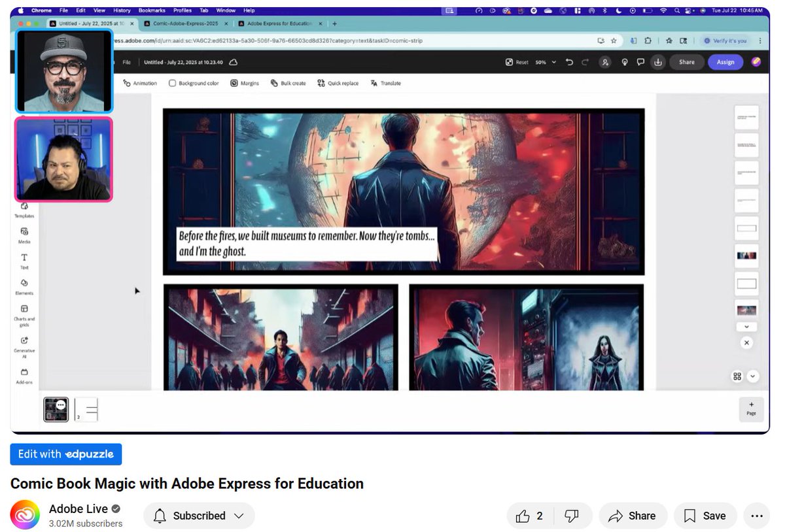The width and height of the screenshot is (785, 532).
Task: Open the File menu in Adobe Express
Action: 126,62
